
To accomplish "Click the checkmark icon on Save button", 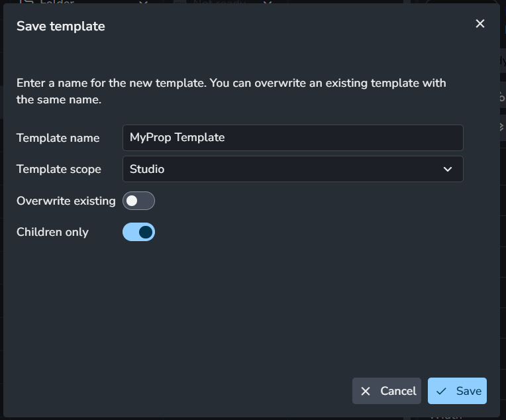I will pyautogui.click(x=441, y=392).
